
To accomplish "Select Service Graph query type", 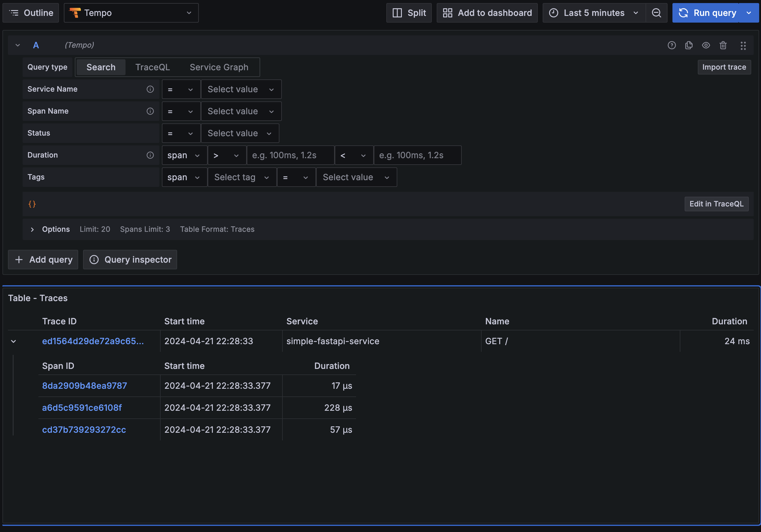I will coord(219,67).
